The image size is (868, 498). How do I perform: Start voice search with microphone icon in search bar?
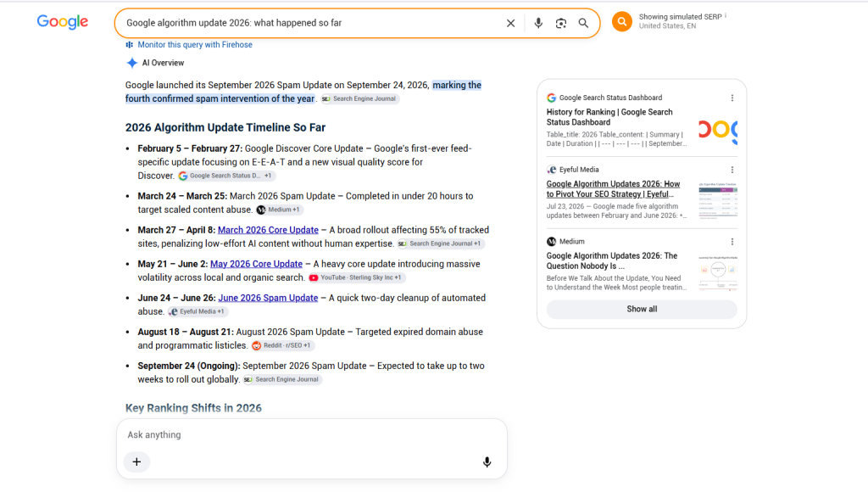click(538, 23)
